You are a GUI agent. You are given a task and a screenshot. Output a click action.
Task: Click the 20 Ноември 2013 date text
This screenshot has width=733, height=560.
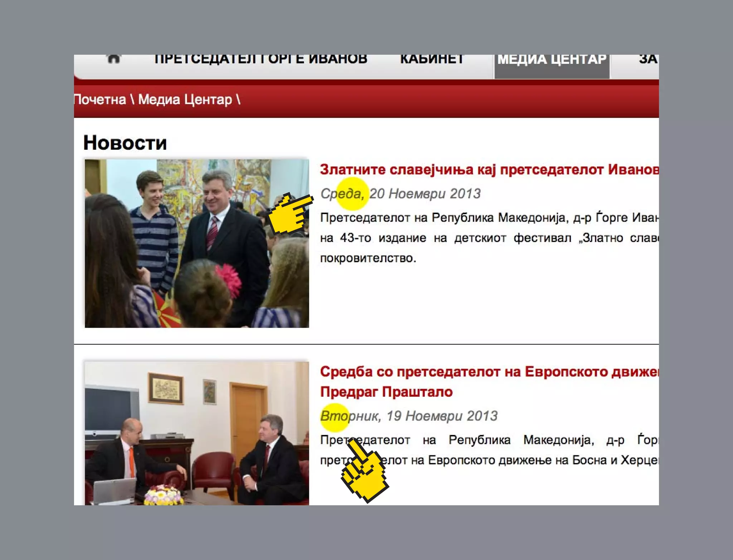[x=425, y=194]
